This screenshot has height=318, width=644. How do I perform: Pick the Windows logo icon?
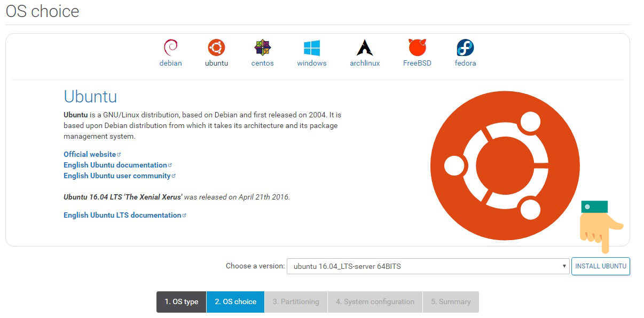tap(311, 48)
